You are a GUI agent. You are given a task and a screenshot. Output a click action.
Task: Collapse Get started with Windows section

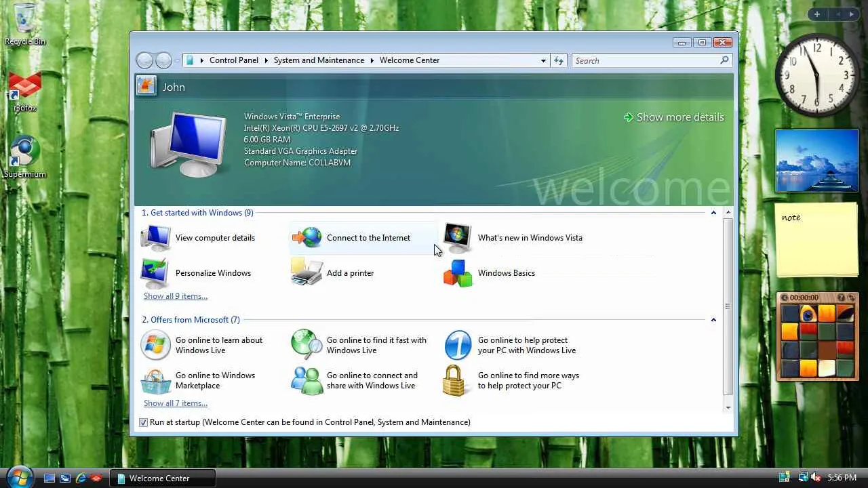pyautogui.click(x=713, y=213)
